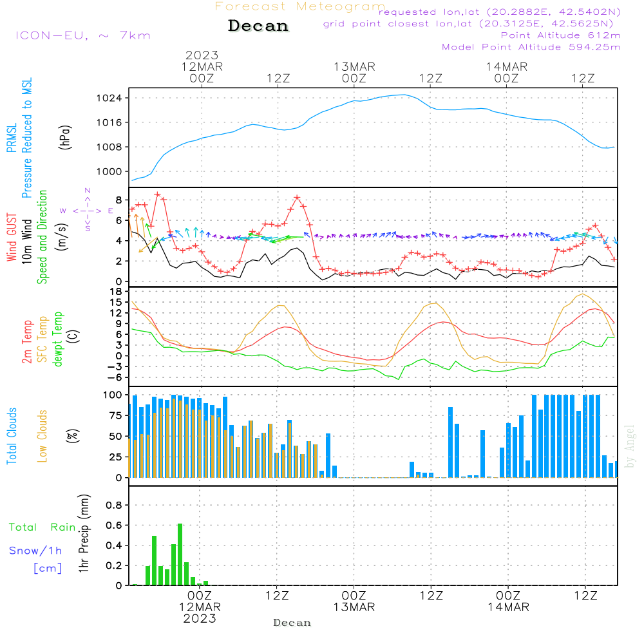Click the 'by Angel' credit text
Viewport: 644px width, 644px height.
tap(630, 446)
